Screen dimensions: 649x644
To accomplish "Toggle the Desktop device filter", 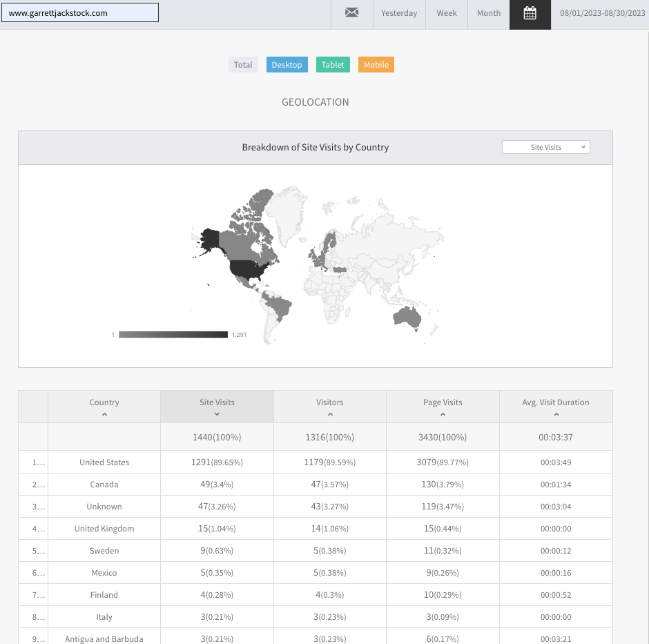I will 287,65.
